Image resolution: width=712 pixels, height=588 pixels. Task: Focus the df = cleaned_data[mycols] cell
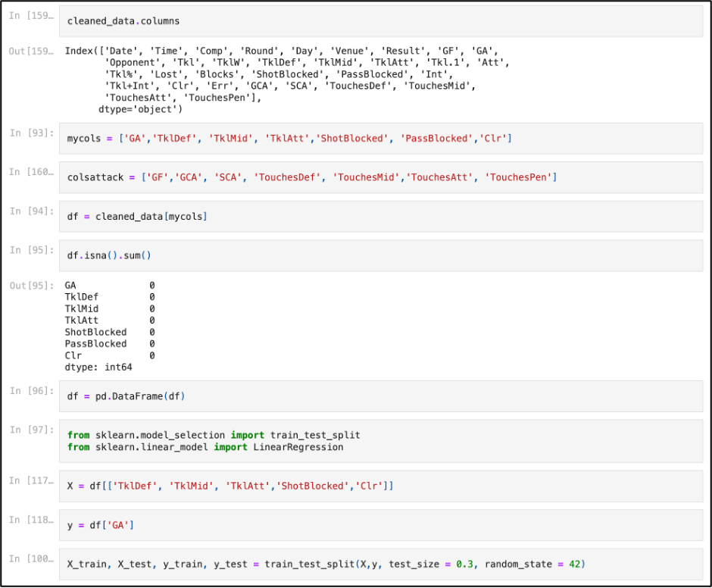pos(379,217)
